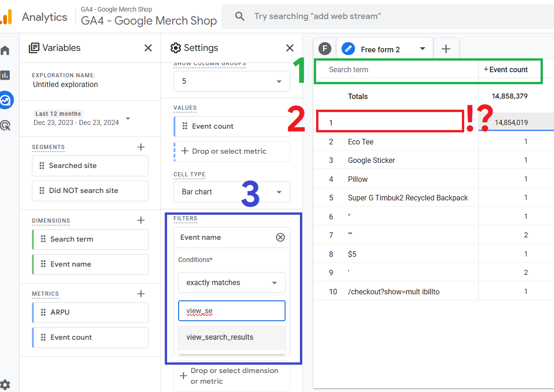Viewport: 554px width, 392px height.
Task: Open the Reports bar chart icon
Action: coord(5,75)
